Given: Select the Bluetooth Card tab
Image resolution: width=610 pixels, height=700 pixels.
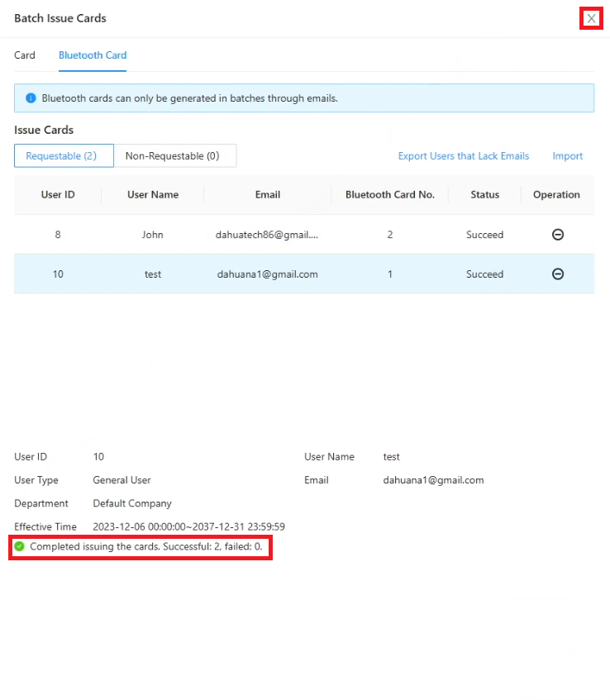Looking at the screenshot, I should pyautogui.click(x=93, y=55).
